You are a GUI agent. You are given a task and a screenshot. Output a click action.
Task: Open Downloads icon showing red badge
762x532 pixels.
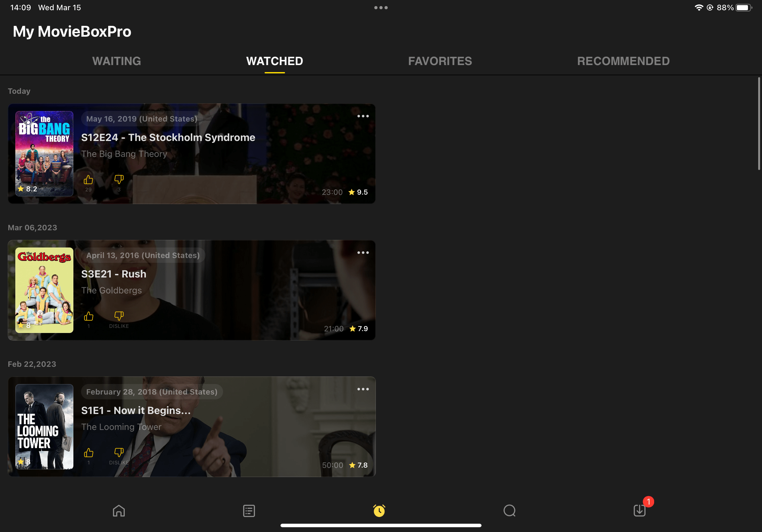coord(639,511)
